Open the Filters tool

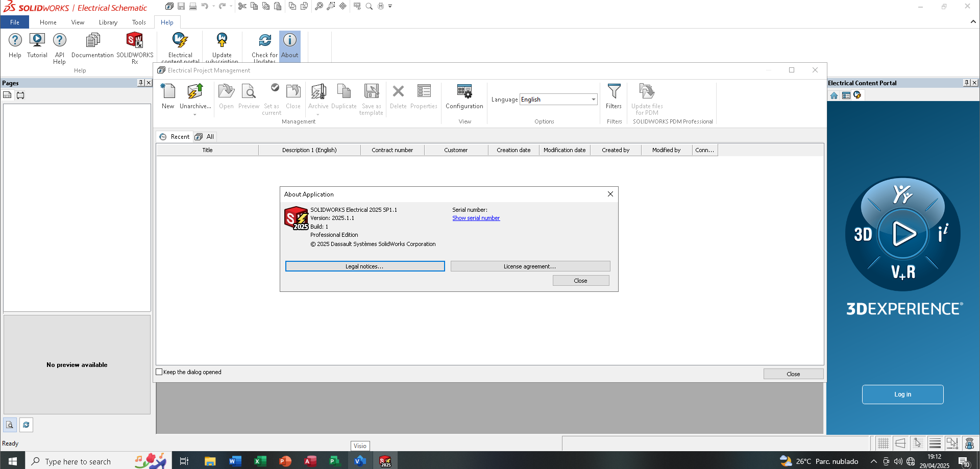coord(614,91)
